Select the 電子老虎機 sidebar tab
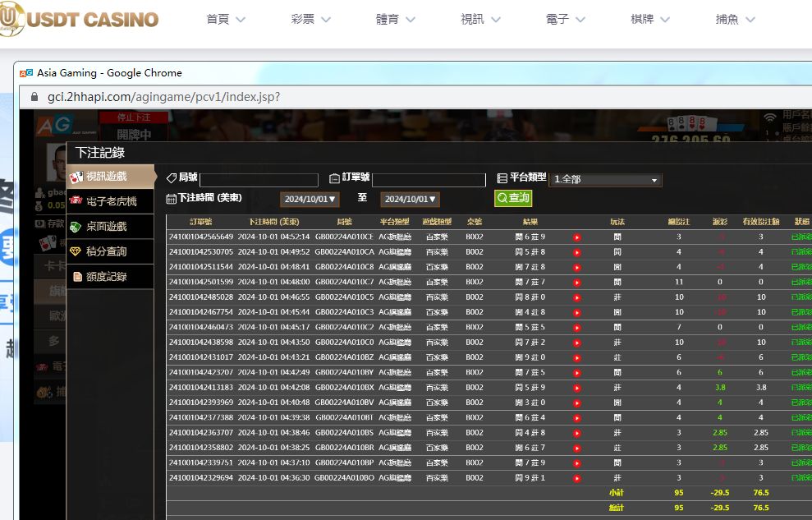This screenshot has width=812, height=520. [111, 202]
